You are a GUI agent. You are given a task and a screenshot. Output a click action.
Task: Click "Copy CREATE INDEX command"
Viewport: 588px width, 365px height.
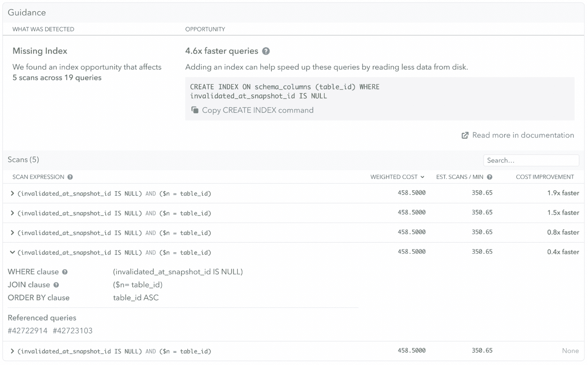tap(258, 110)
